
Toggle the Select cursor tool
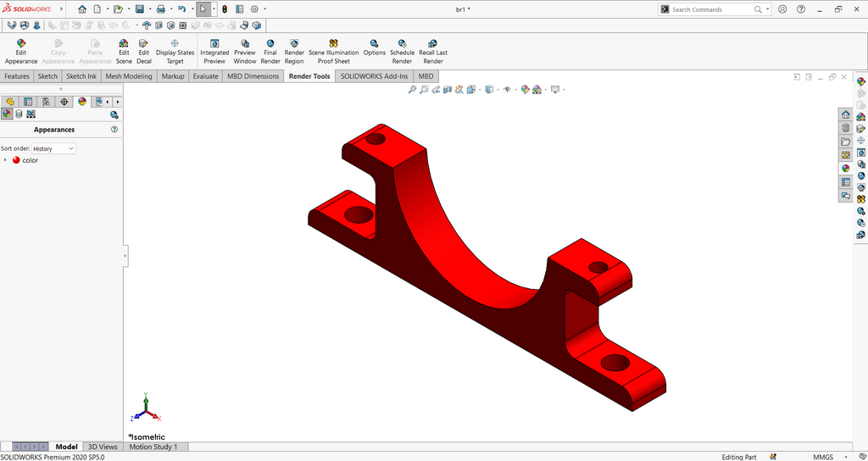click(x=203, y=9)
